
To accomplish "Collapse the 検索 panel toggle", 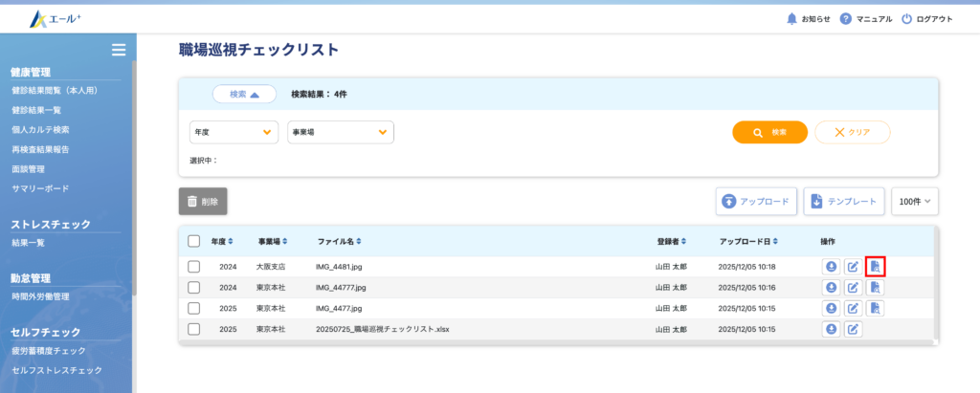I will click(244, 94).
